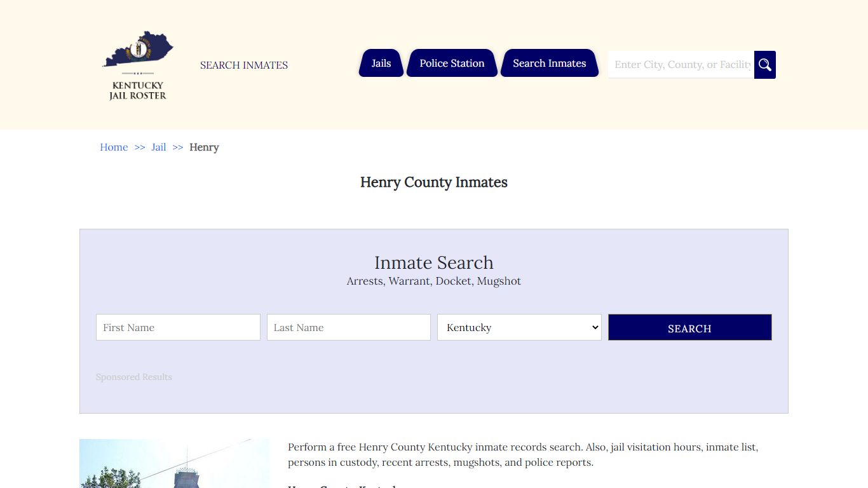The width and height of the screenshot is (868, 488).
Task: Click the free inmate records search paragraph
Action: (523, 454)
